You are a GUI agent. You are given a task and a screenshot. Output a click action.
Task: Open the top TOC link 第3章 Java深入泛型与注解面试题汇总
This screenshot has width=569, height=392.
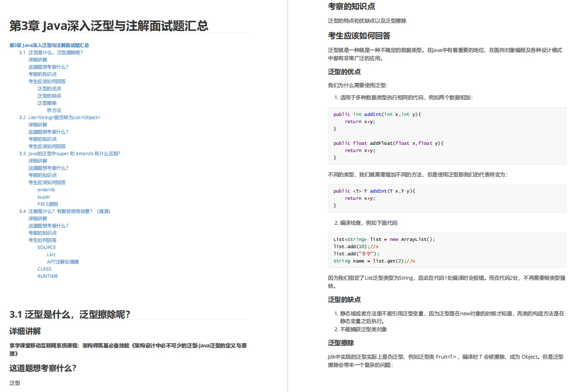coord(49,45)
